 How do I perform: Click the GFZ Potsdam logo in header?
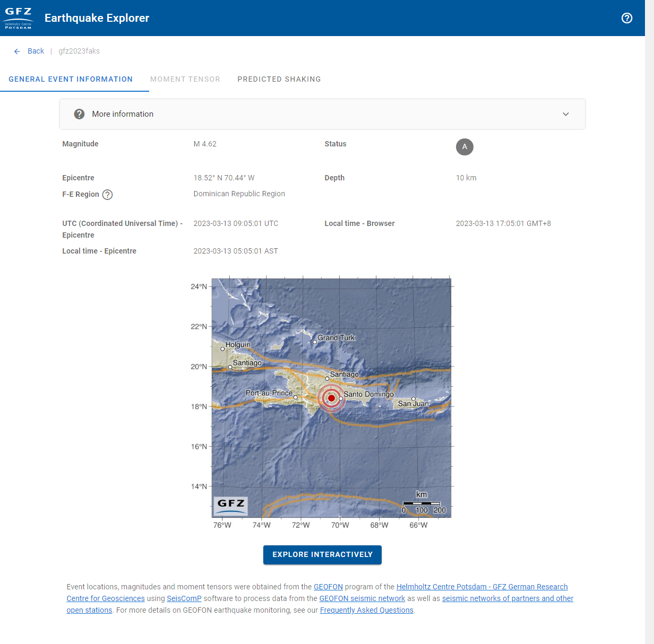point(18,18)
